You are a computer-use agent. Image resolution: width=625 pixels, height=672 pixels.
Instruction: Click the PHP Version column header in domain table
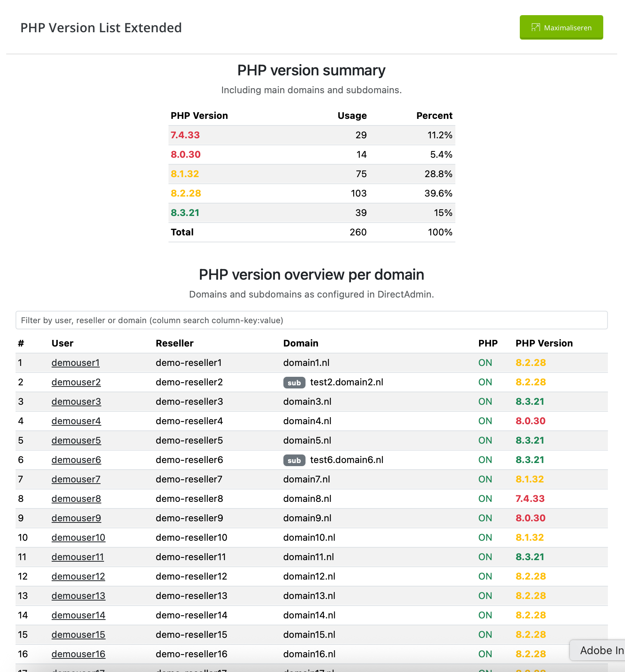pyautogui.click(x=544, y=343)
